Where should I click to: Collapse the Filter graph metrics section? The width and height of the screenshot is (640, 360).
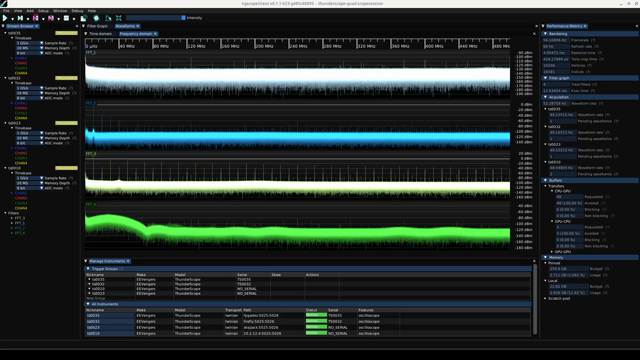point(545,78)
